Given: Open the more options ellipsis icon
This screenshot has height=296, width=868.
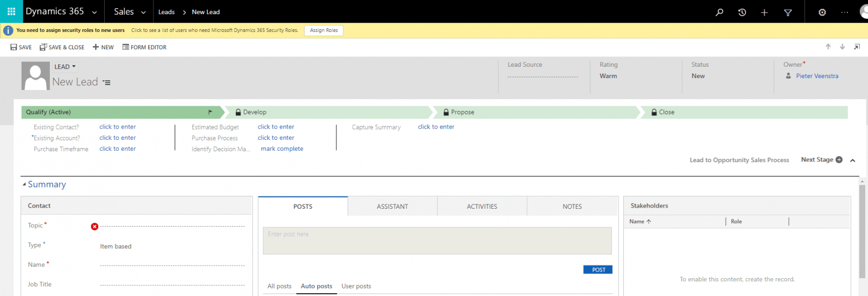Looking at the screenshot, I should coord(845,12).
